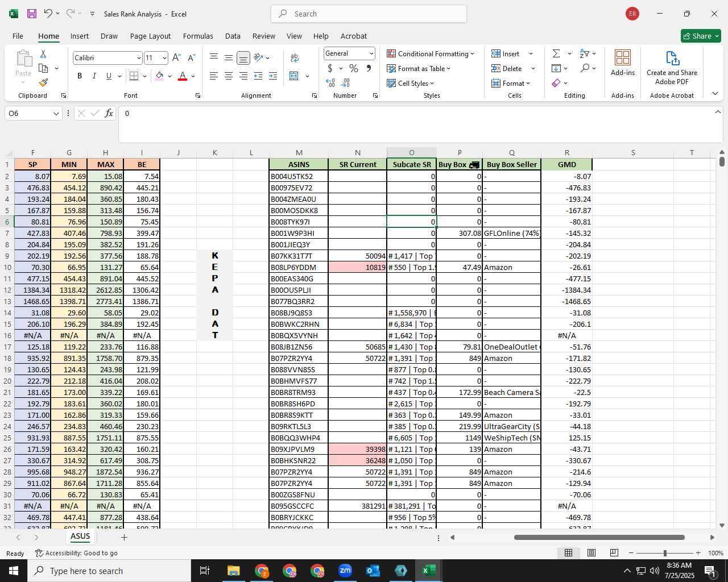Click Increase Font Size icon

176,57
